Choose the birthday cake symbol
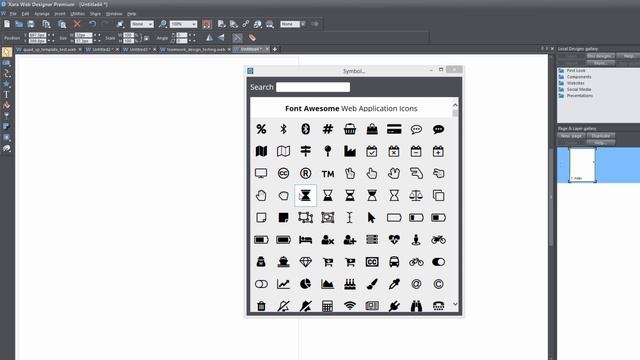The width and height of the screenshot is (640, 360). point(350,284)
